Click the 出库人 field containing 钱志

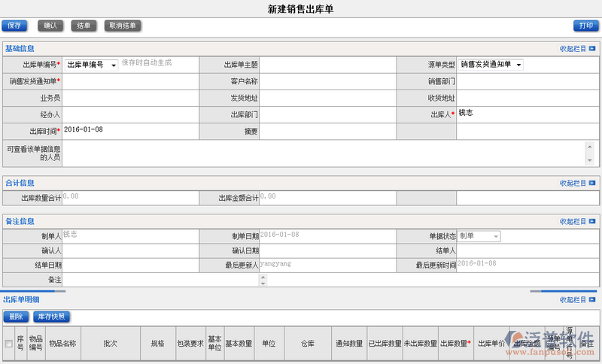pos(527,114)
